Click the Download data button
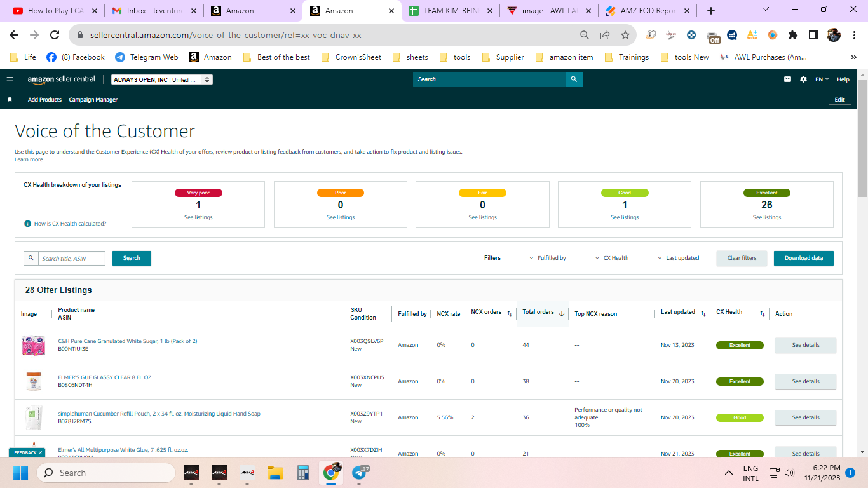Viewport: 868px width, 488px height. pos(804,258)
